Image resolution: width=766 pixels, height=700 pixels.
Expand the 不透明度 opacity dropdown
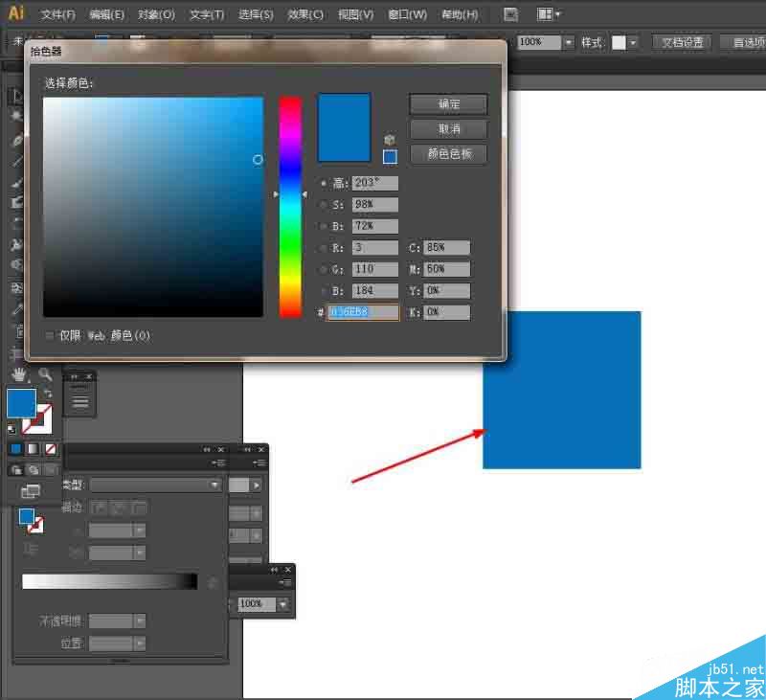[x=140, y=621]
